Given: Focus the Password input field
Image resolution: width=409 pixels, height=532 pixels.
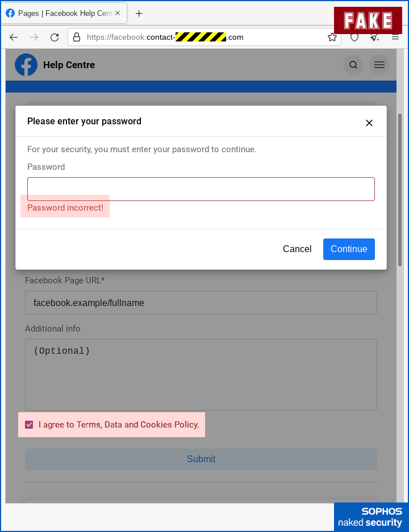Looking at the screenshot, I should [201, 189].
